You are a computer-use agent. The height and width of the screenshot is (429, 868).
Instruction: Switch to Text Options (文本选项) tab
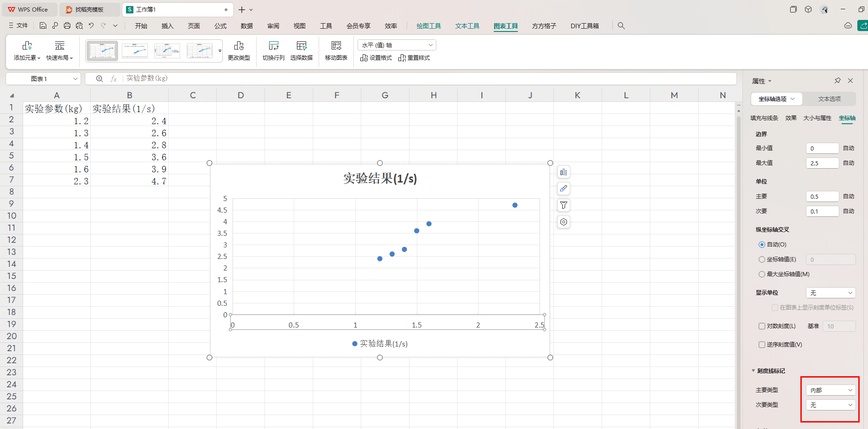point(829,99)
